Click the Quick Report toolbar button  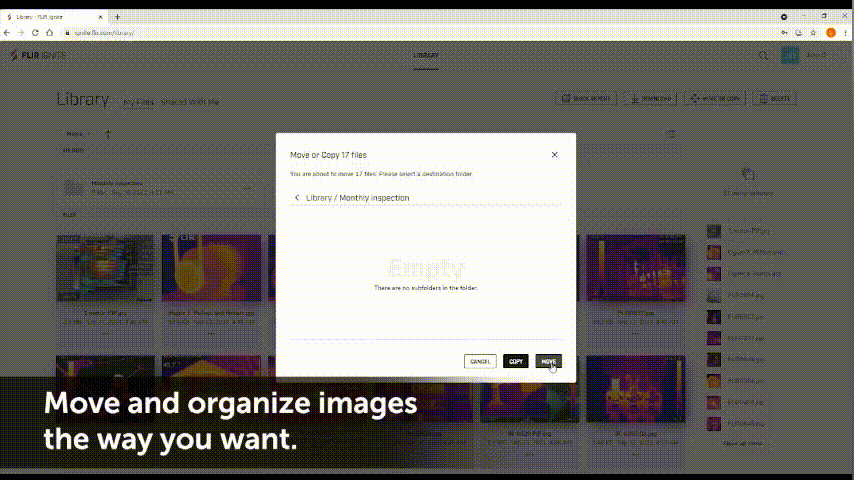pyautogui.click(x=588, y=99)
